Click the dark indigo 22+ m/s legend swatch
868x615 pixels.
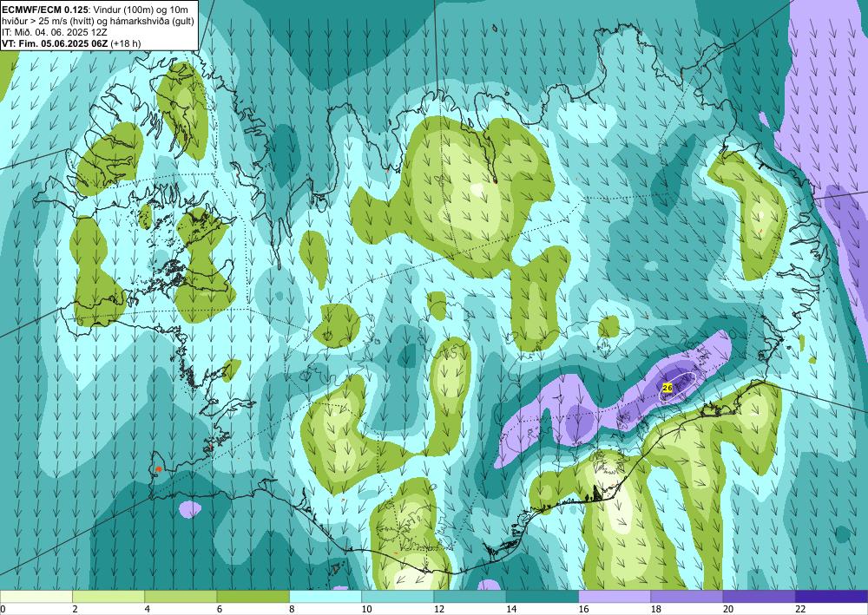(832, 596)
